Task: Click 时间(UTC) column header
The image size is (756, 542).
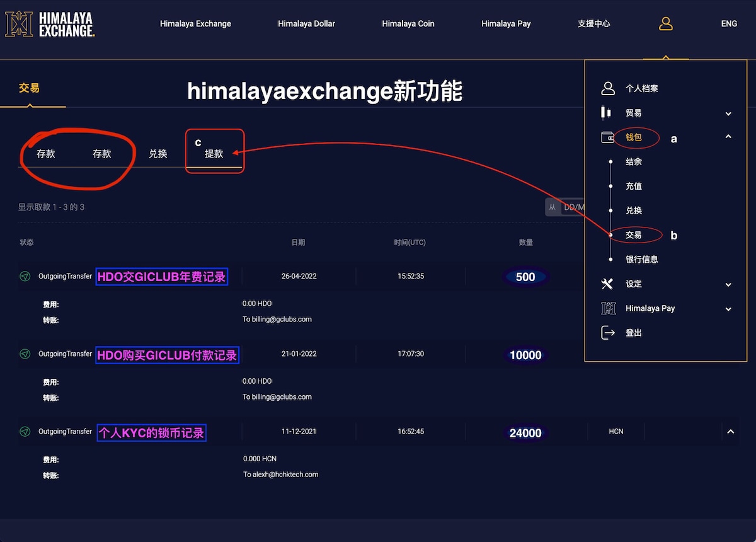Action: pyautogui.click(x=409, y=243)
